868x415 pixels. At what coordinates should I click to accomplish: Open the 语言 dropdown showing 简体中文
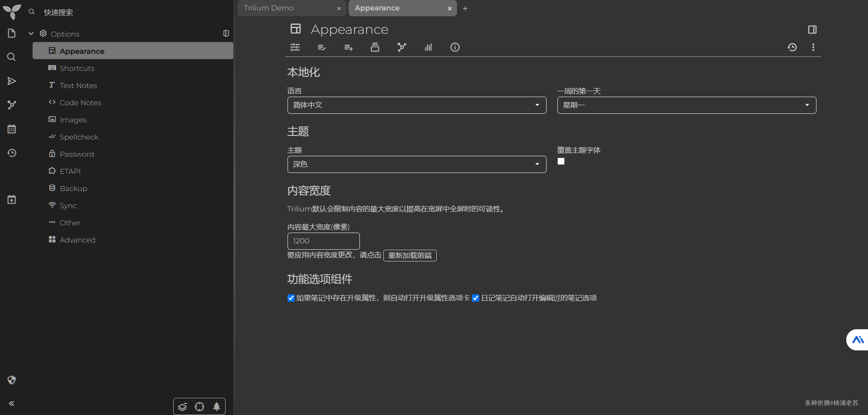[417, 105]
